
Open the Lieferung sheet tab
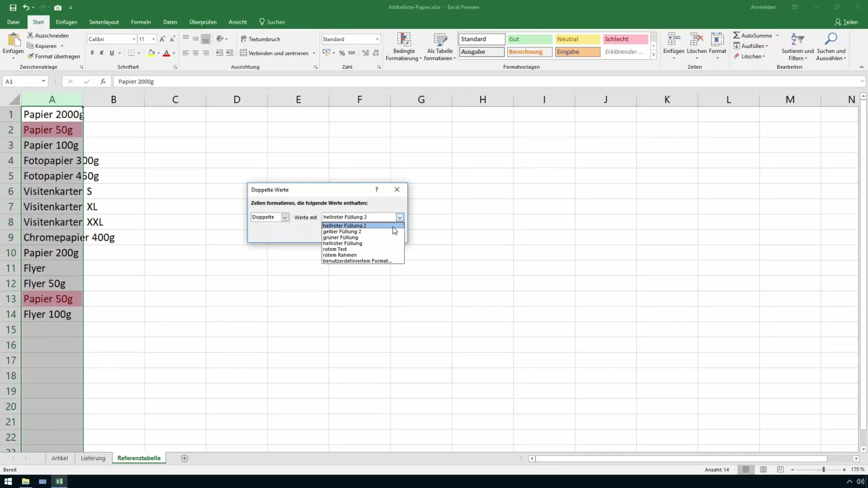(x=93, y=458)
